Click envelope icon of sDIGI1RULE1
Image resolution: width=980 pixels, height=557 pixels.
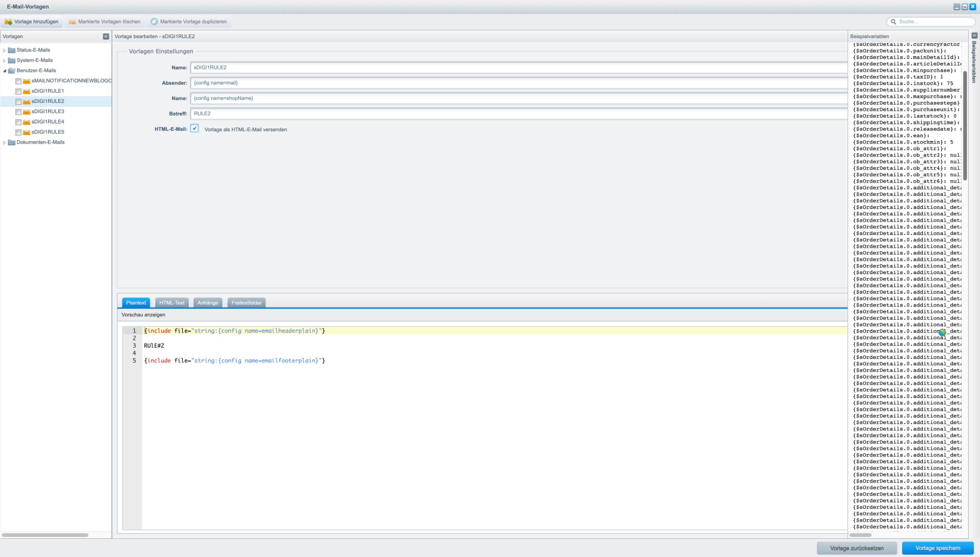[26, 91]
